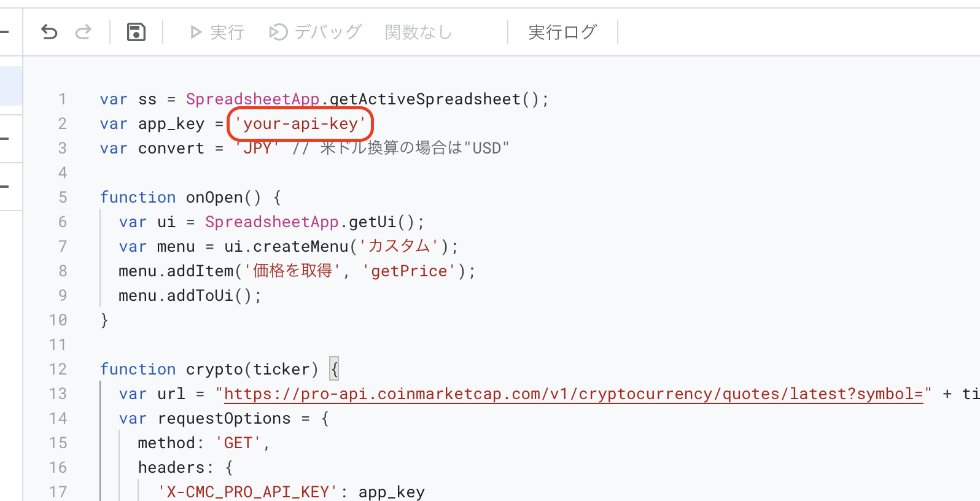Click the opening brace on line 12
Viewport: 980px width, 501px height.
pyautogui.click(x=334, y=369)
